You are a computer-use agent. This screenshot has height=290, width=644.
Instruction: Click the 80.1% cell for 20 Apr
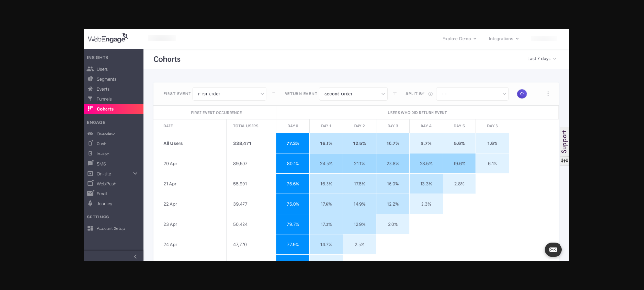(x=293, y=164)
